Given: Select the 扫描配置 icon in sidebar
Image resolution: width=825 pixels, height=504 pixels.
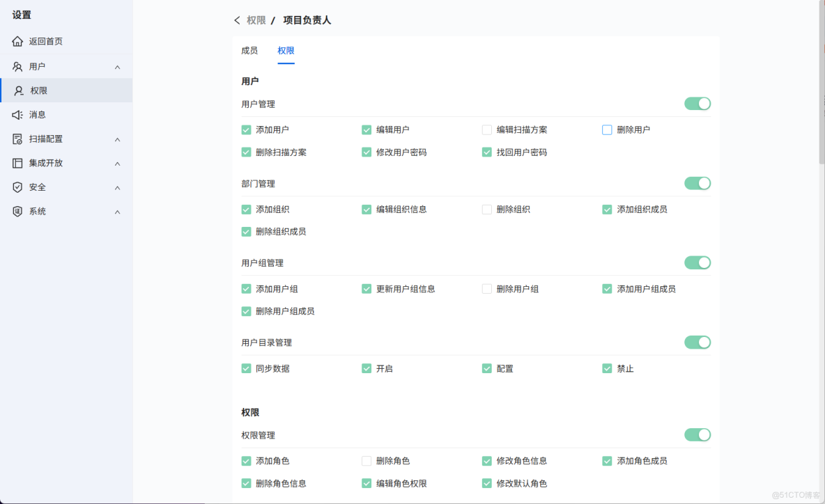Looking at the screenshot, I should pyautogui.click(x=16, y=139).
